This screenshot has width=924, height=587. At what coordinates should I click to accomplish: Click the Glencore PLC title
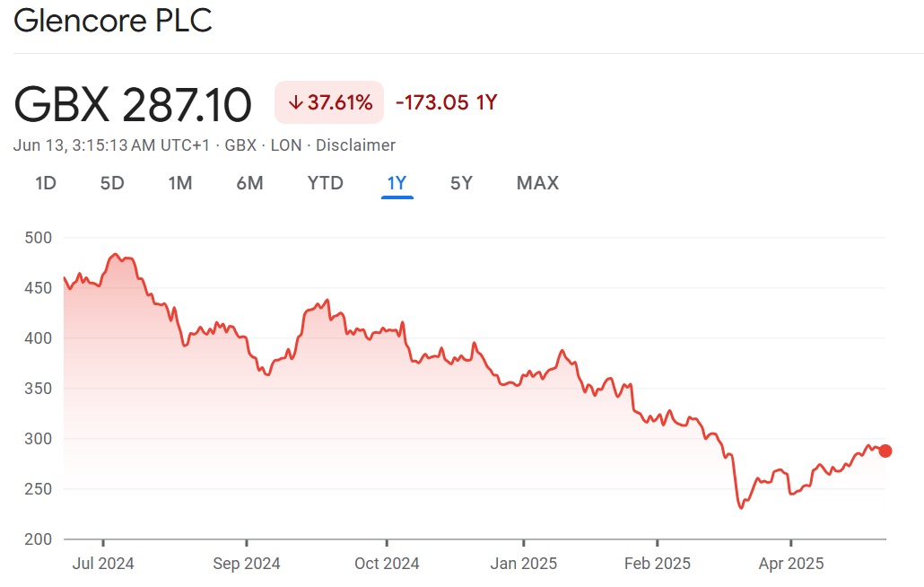tap(113, 21)
